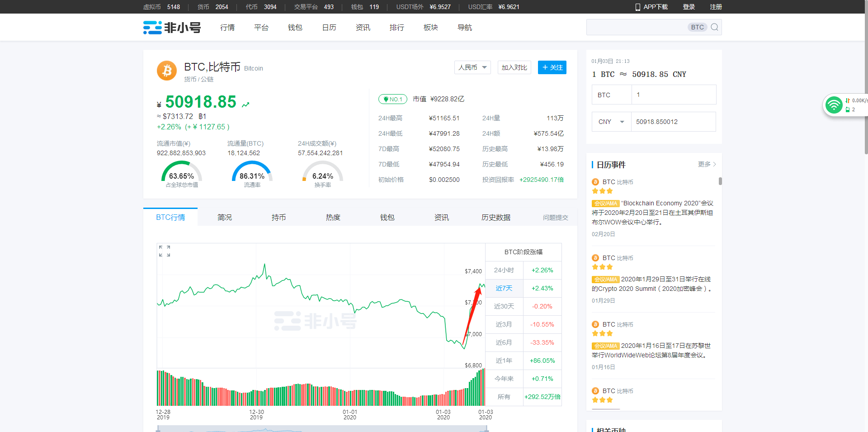The width and height of the screenshot is (868, 432).
Task: Click the APP下载 link
Action: pos(656,7)
